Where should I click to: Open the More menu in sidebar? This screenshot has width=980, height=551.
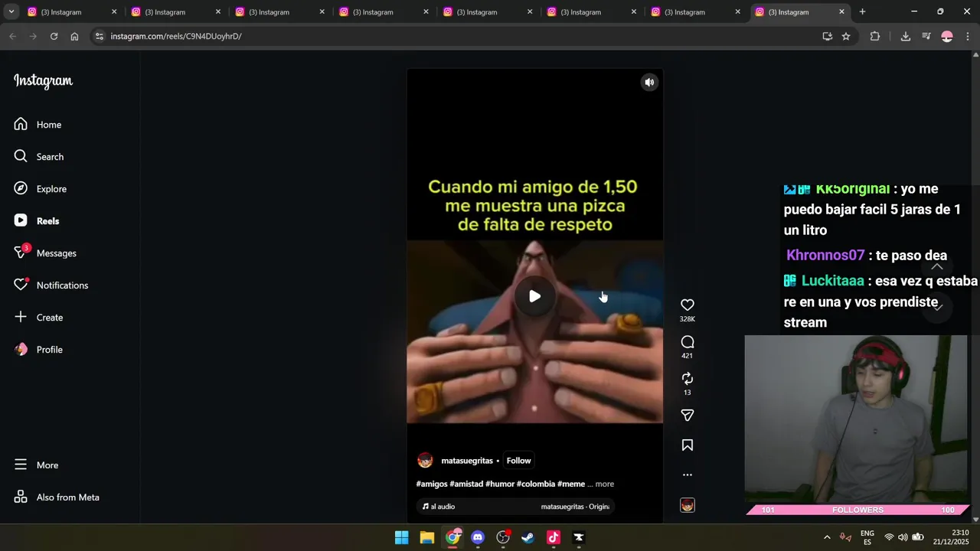(x=37, y=465)
